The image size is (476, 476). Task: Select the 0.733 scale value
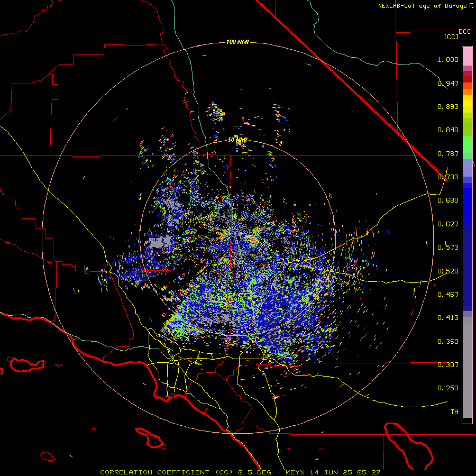coord(448,177)
